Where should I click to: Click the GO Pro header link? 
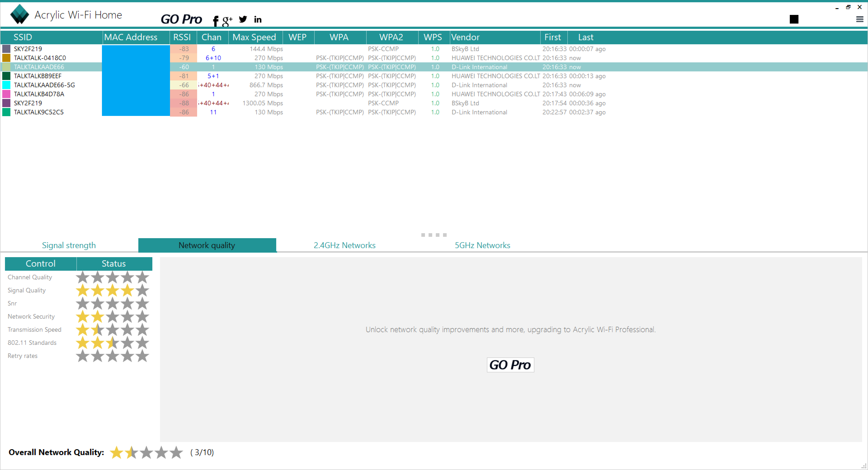pyautogui.click(x=181, y=19)
